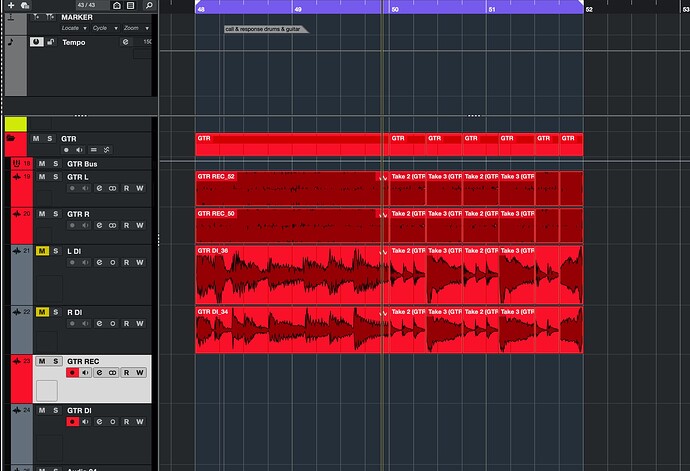690x471 pixels.
Task: Toggle monitor speaker on GTR REC
Action: [x=85, y=373]
